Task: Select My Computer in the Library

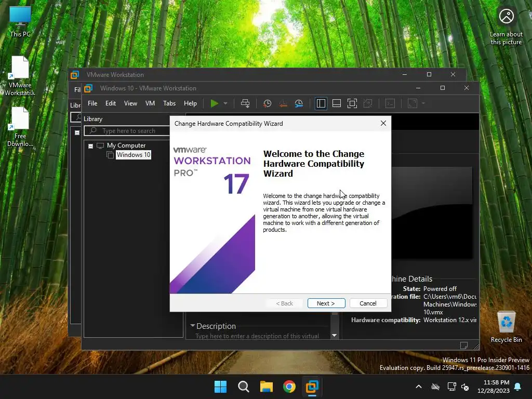Action: [x=126, y=145]
